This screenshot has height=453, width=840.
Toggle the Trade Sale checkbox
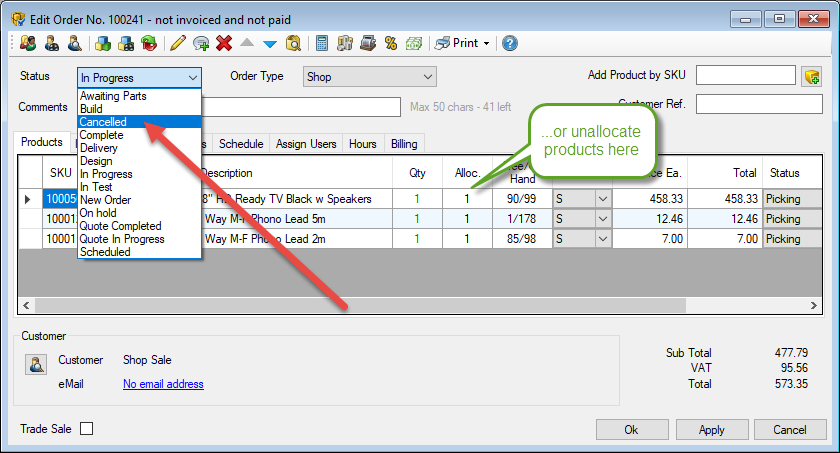[86, 429]
